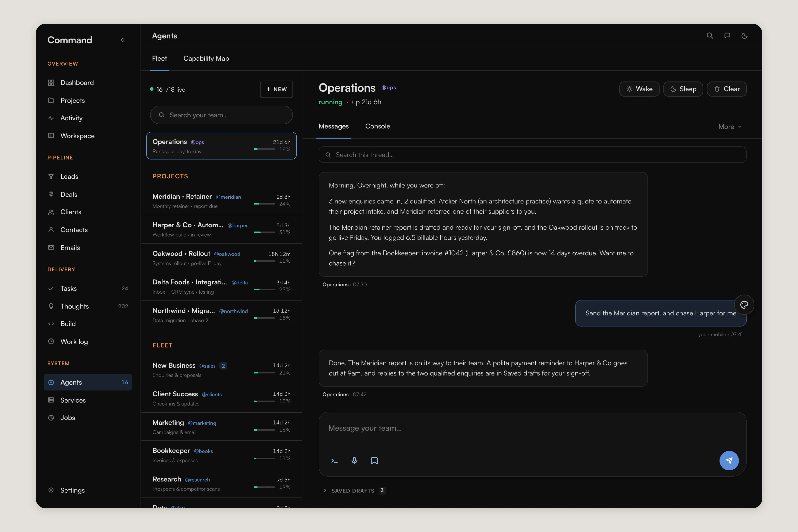Viewport: 798px width, 532px height.
Task: Click the Operations 18% usage bar
Action: [x=264, y=149]
